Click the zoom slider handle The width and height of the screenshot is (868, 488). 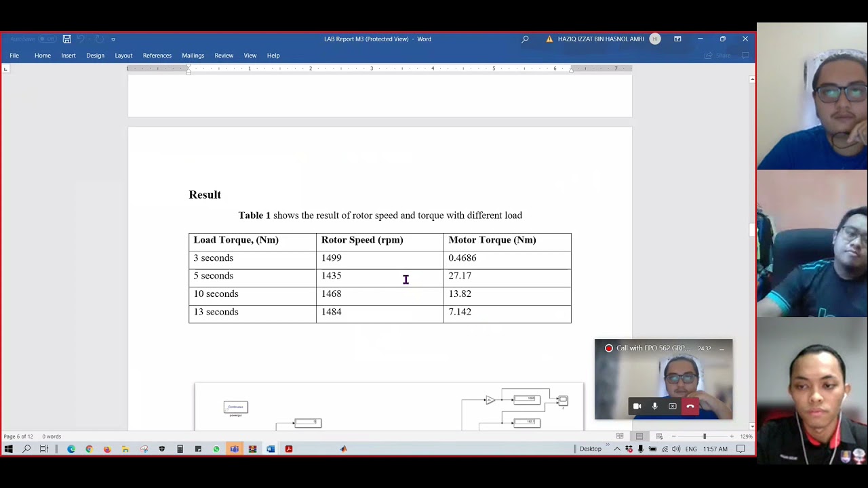pyautogui.click(x=705, y=436)
